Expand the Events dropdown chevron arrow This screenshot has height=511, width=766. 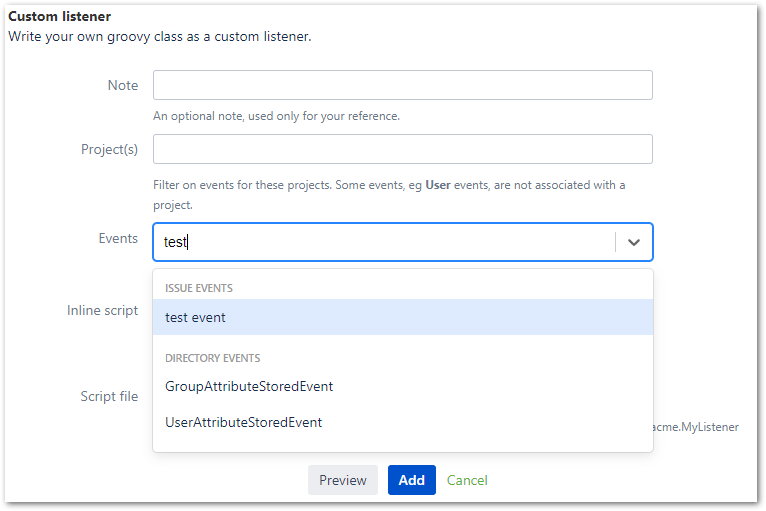point(634,242)
